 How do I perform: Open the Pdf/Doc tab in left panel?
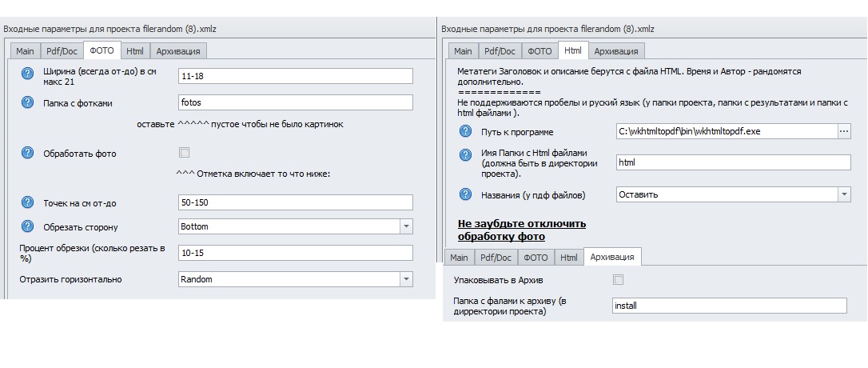62,50
